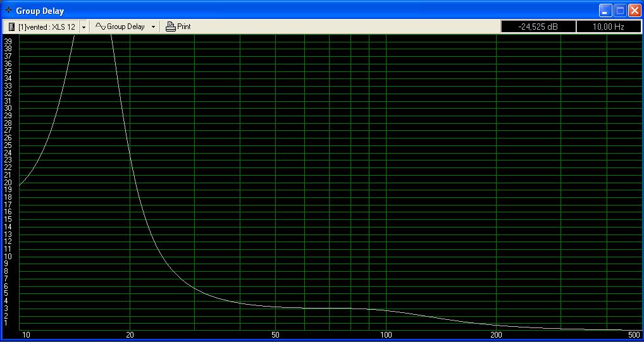Screen dimensions: 644x342
Task: Click the -24,525 dB readout field
Action: (538, 27)
